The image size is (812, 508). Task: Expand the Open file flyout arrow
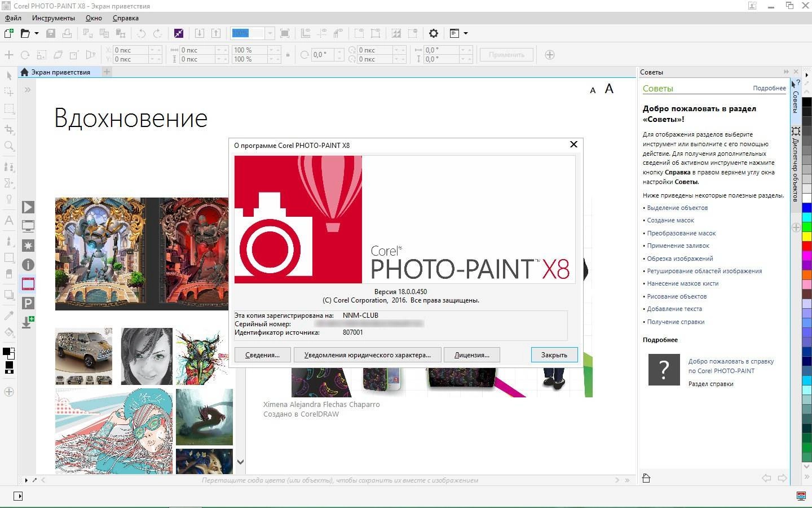(37, 33)
